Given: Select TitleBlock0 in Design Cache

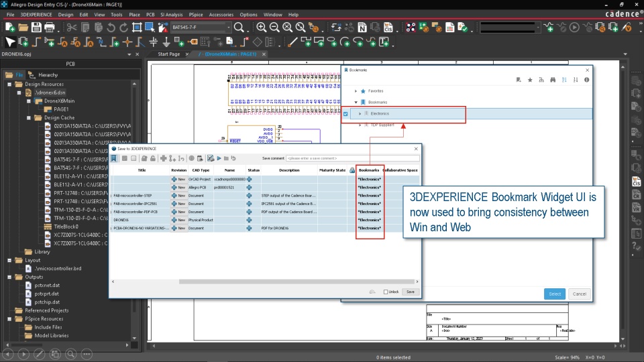Looking at the screenshot, I should click(66, 227).
